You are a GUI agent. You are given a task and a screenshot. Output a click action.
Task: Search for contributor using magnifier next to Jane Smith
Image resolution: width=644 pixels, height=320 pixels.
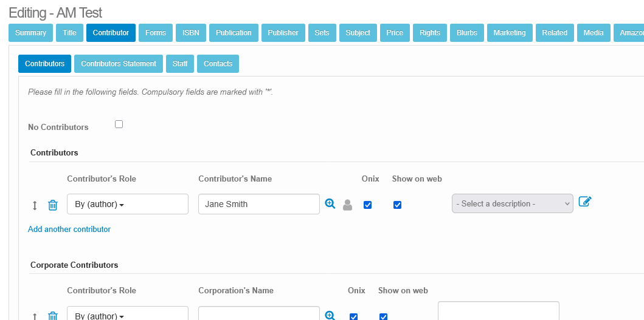coord(330,203)
